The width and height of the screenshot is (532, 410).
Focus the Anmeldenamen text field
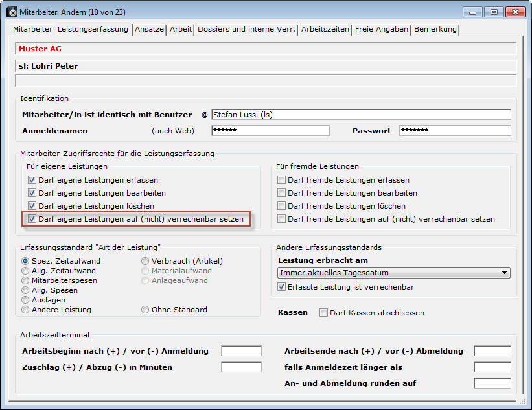coord(270,131)
